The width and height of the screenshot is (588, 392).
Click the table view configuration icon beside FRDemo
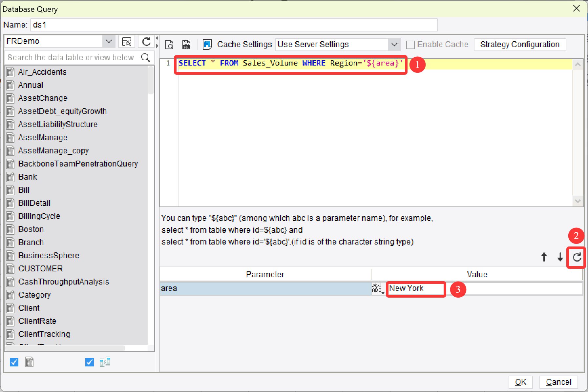click(127, 41)
